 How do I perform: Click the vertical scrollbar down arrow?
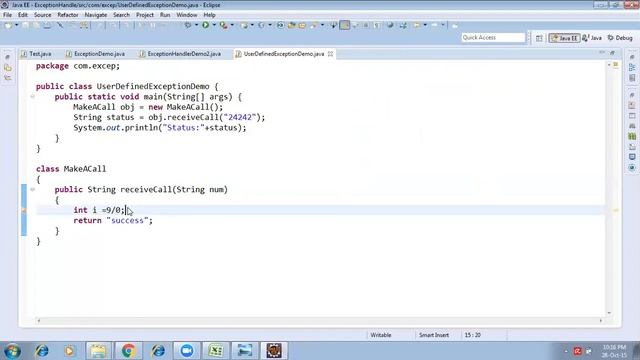coord(609,313)
